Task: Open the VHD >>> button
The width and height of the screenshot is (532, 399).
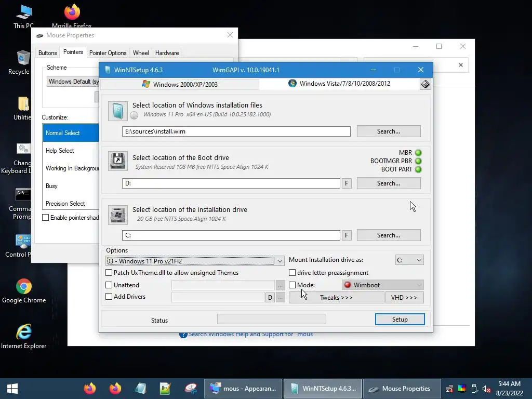Action: point(404,298)
